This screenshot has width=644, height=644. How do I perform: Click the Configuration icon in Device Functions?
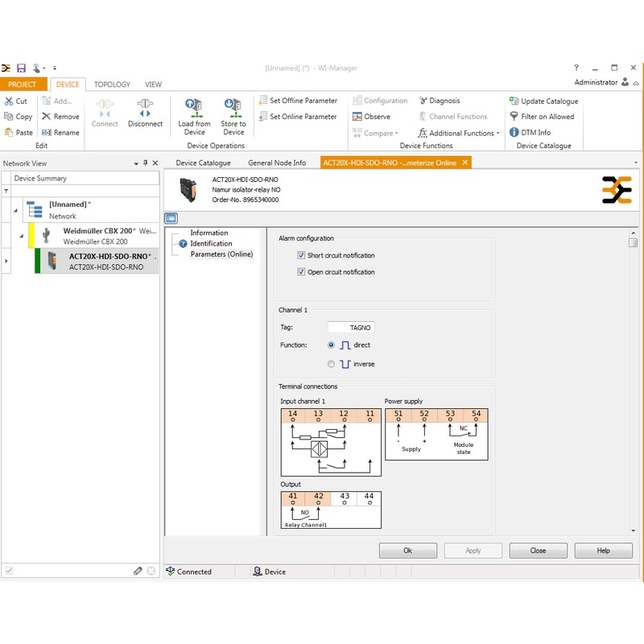click(x=357, y=101)
